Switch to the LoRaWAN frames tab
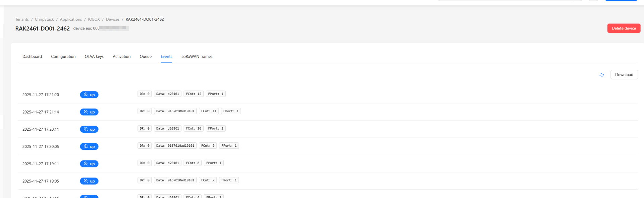This screenshot has height=198, width=644. pos(197,56)
